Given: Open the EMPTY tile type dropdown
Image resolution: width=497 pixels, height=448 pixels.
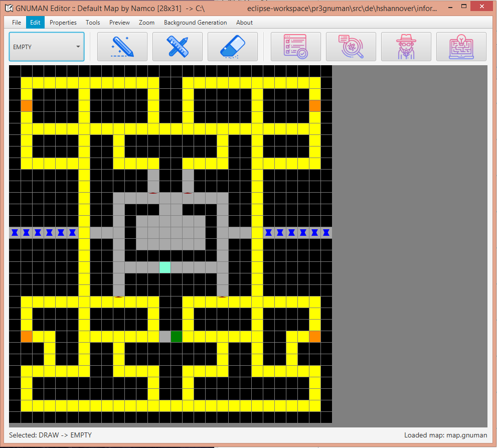Looking at the screenshot, I should pyautogui.click(x=47, y=47).
